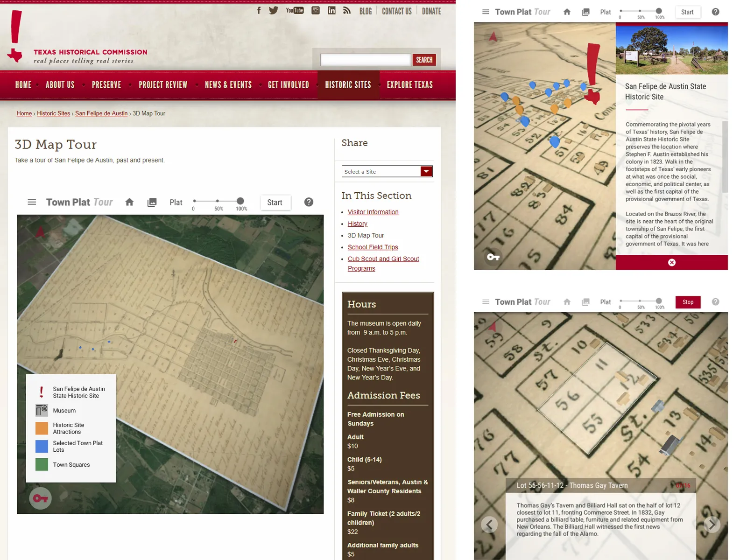Click the Plat slider handle in the top-right panel
747x560 pixels.
(x=659, y=11)
